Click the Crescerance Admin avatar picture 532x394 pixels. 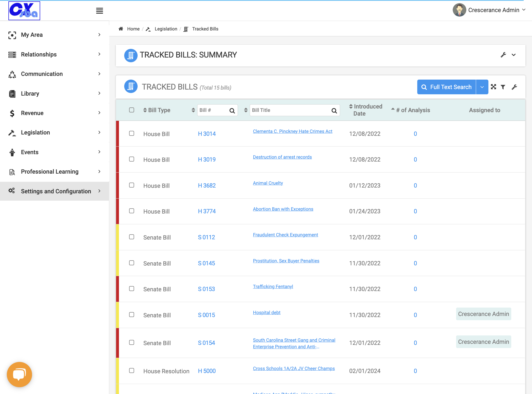pos(459,10)
